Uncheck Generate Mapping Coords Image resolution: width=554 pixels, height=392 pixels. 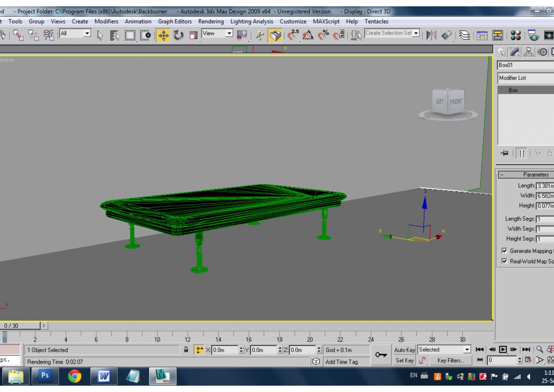[505, 250]
